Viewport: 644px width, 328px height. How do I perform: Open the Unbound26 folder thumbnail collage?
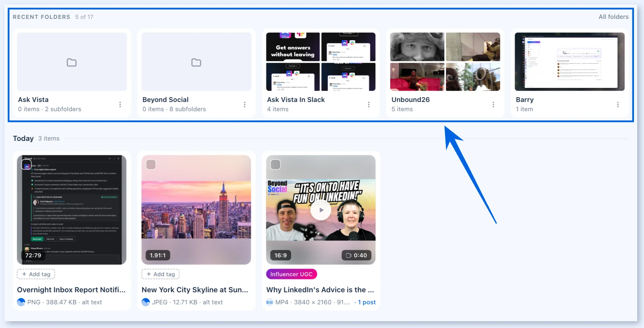(445, 62)
